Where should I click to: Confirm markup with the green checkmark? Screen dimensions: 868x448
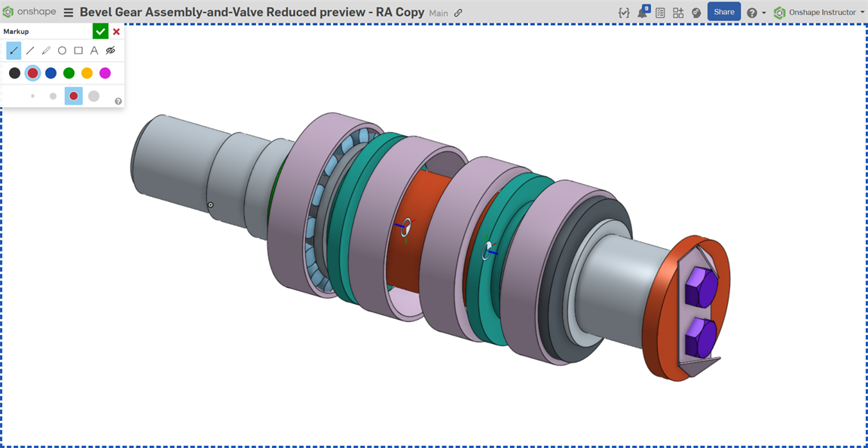[100, 32]
